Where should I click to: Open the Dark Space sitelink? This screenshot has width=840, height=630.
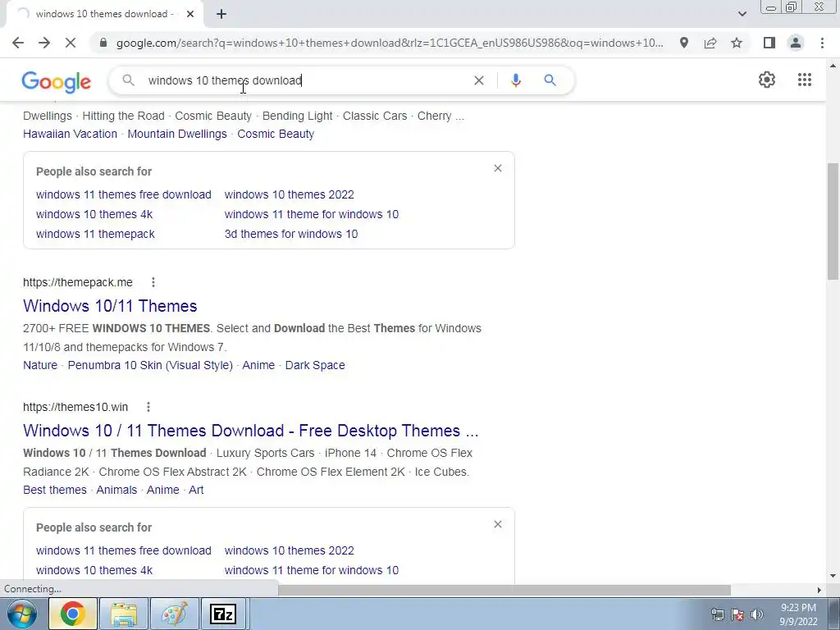[315, 365]
